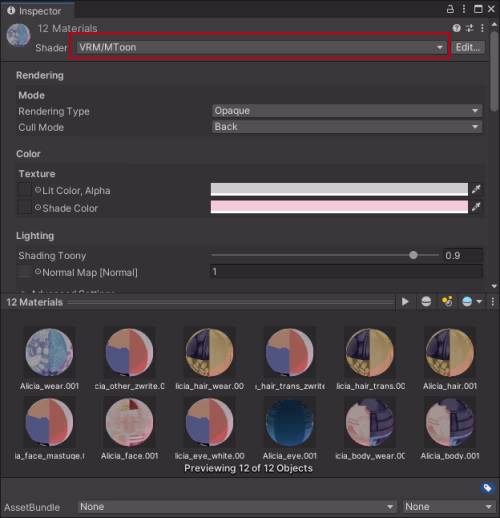Click the Lit Color white swatch

[339, 189]
